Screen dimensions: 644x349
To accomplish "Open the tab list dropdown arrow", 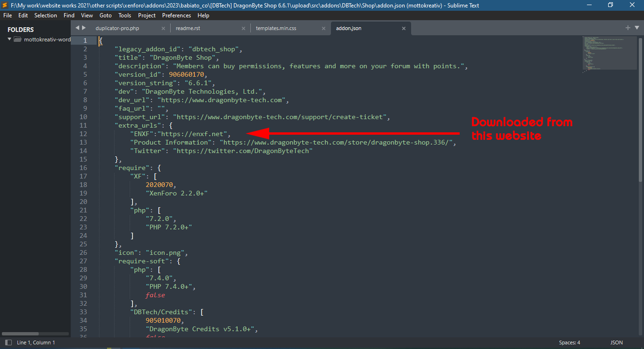I will pyautogui.click(x=637, y=28).
